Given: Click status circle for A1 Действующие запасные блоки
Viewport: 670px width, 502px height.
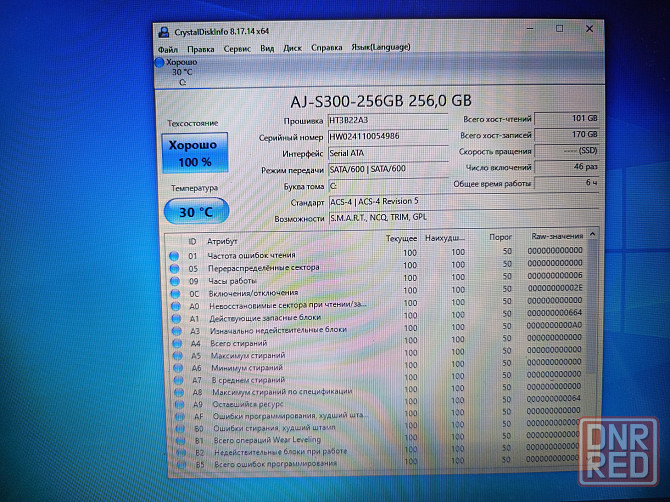Looking at the screenshot, I should coord(176,319).
